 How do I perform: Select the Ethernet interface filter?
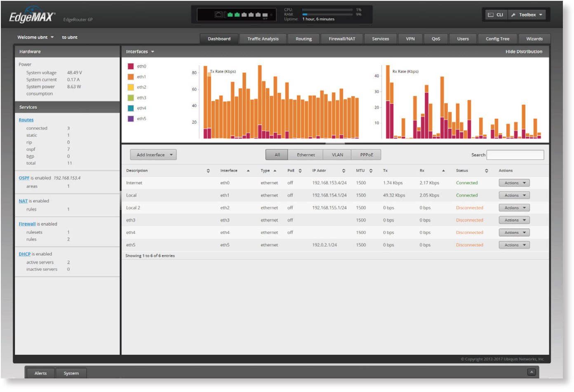coord(306,154)
